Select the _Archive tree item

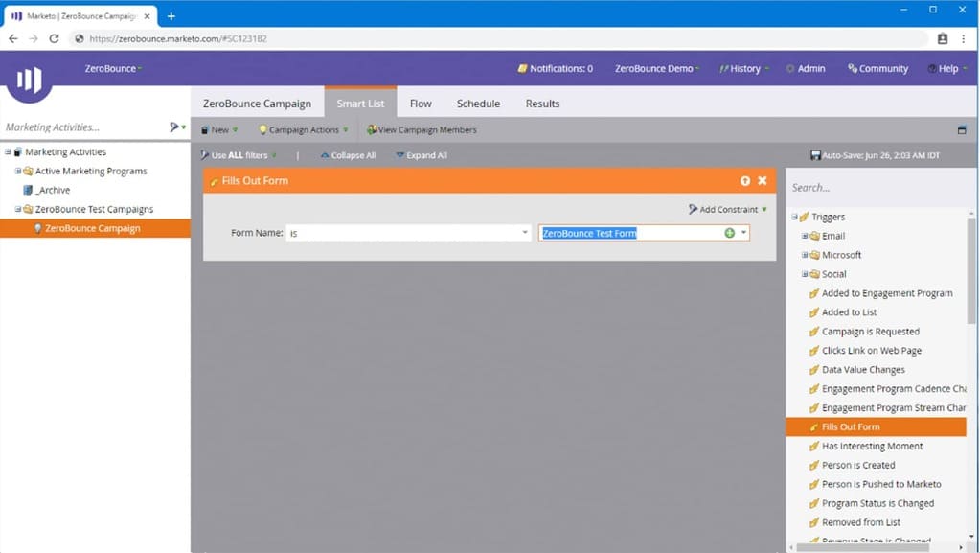coord(53,190)
